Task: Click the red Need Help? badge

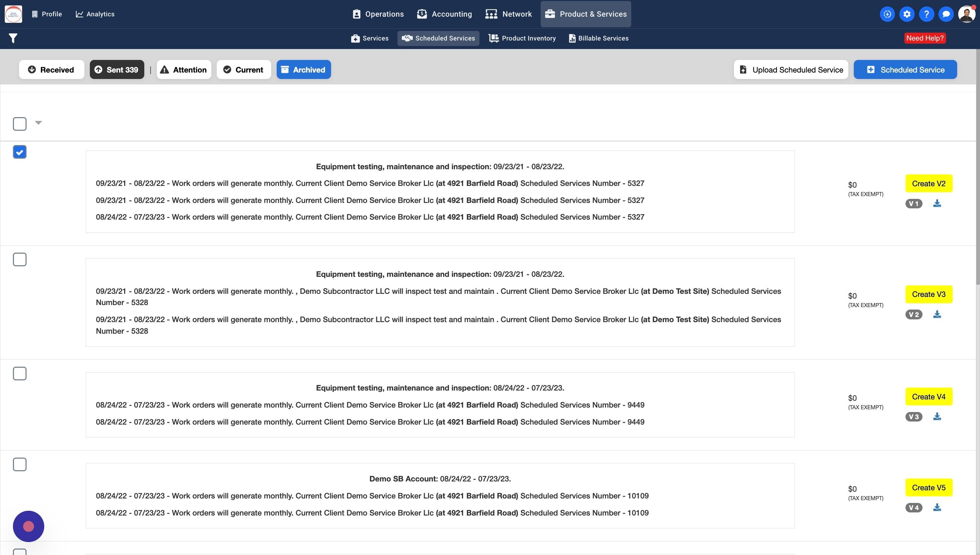Action: (x=925, y=38)
